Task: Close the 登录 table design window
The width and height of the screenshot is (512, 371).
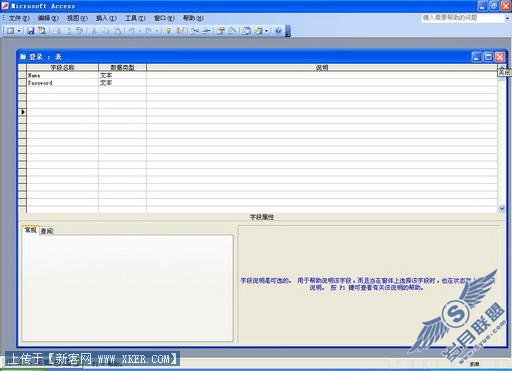Action: click(x=500, y=57)
